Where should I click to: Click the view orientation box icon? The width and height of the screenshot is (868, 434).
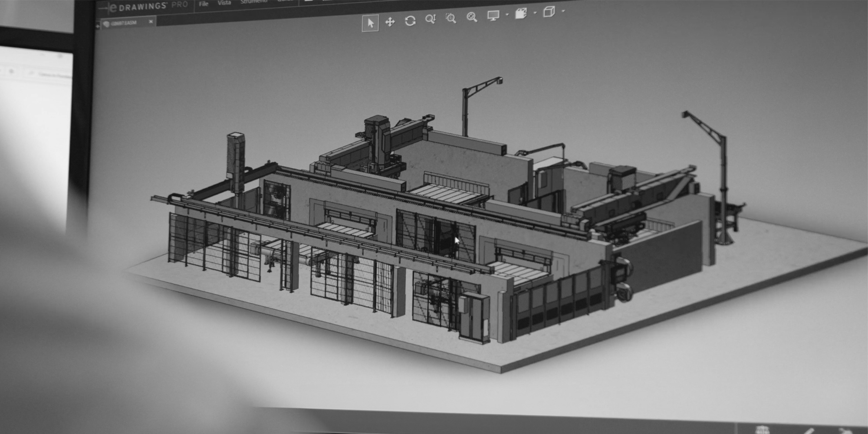tap(521, 14)
